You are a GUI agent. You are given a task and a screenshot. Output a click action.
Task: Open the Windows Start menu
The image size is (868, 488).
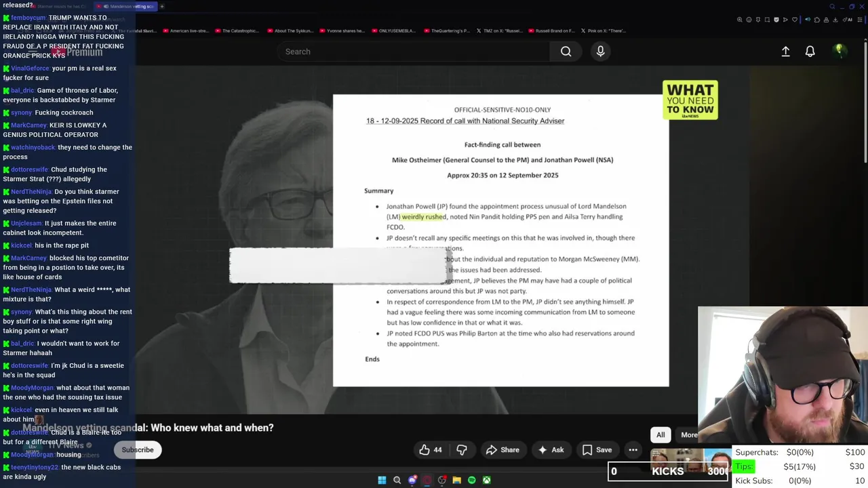pos(382,480)
